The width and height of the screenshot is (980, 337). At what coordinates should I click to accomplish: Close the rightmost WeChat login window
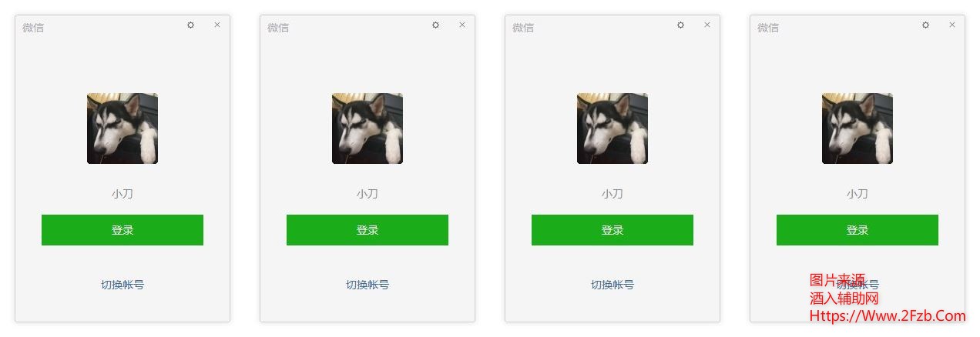[952, 25]
